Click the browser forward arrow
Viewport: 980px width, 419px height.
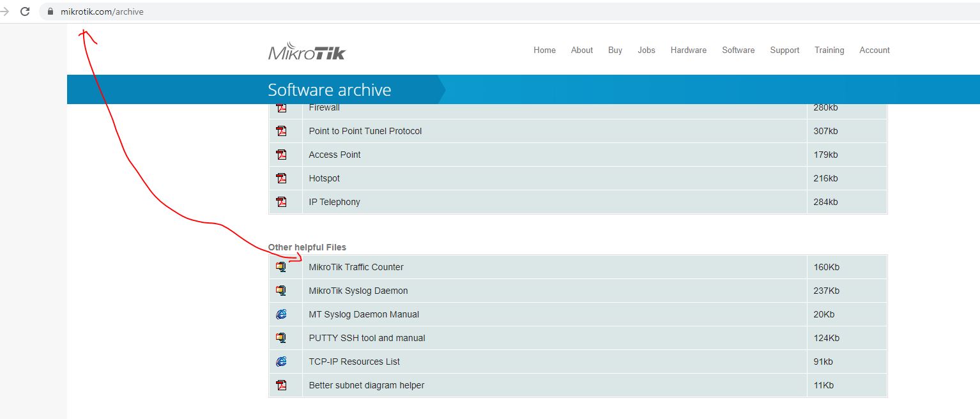pos(4,11)
